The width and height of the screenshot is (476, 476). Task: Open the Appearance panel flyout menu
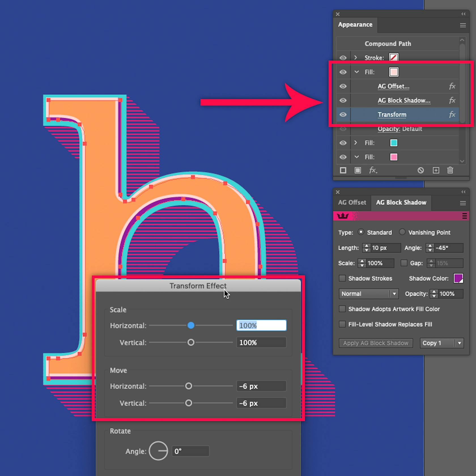pos(462,25)
